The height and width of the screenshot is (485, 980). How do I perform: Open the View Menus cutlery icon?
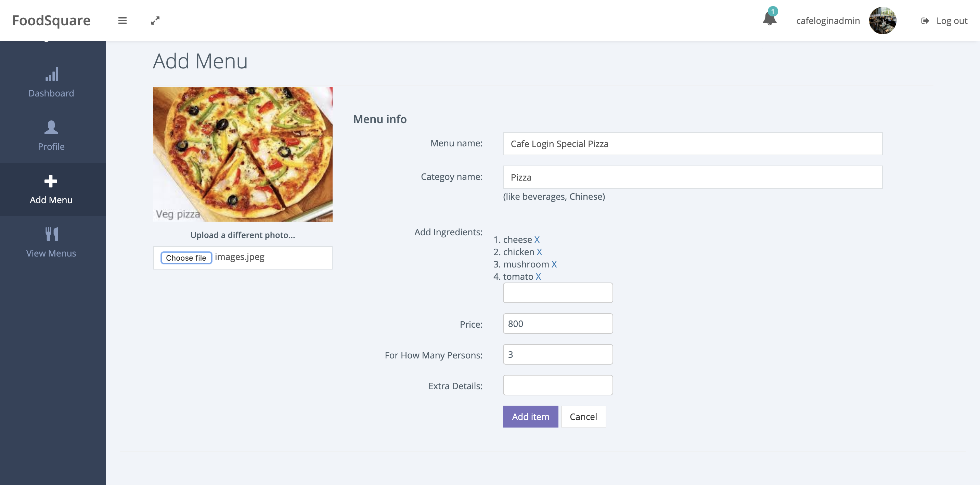click(51, 234)
